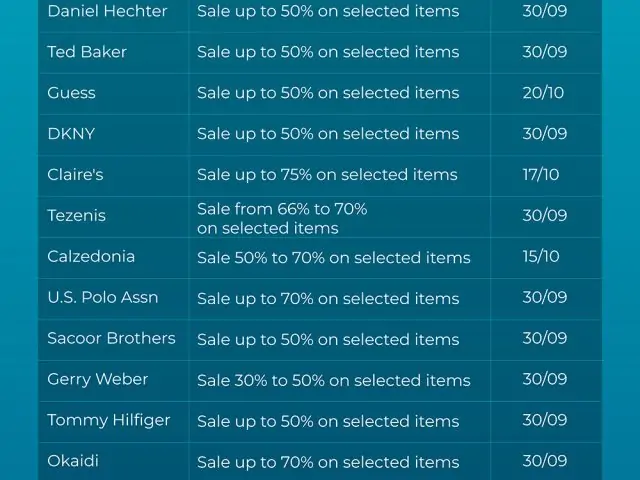Select the U.S. Polo Assn entry

point(103,297)
